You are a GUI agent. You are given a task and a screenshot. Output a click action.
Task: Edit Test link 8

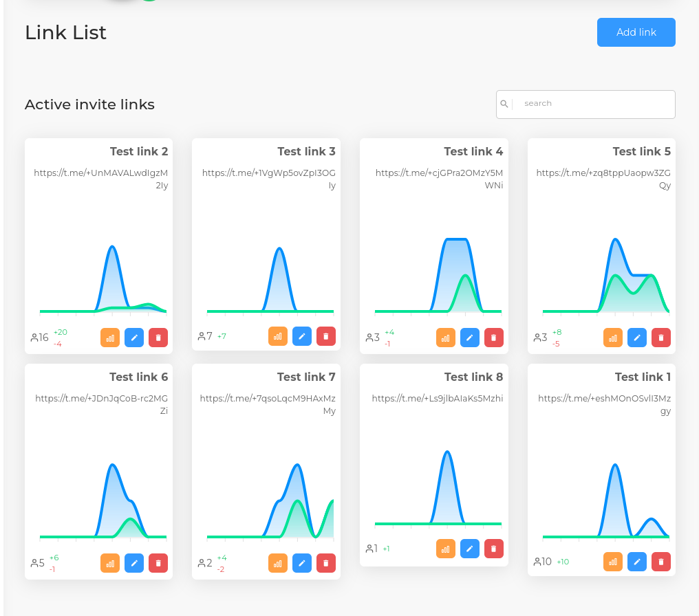click(470, 549)
